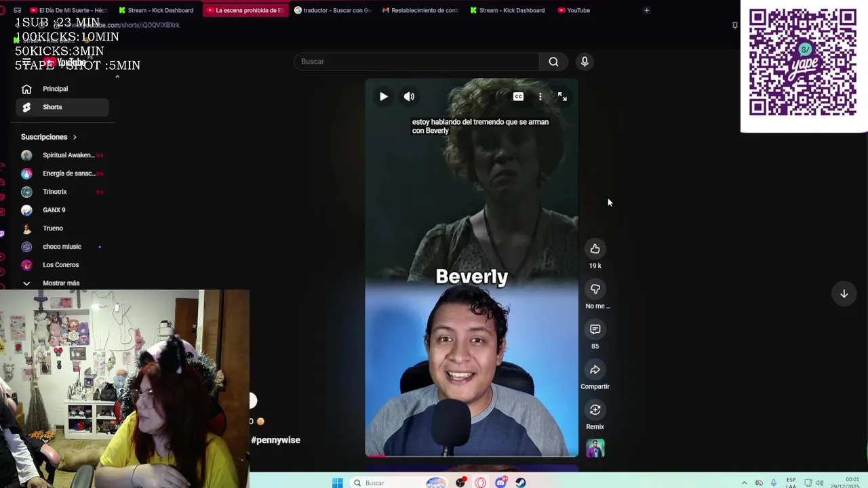
Task: Toggle closed captions on the Short
Action: point(518,97)
